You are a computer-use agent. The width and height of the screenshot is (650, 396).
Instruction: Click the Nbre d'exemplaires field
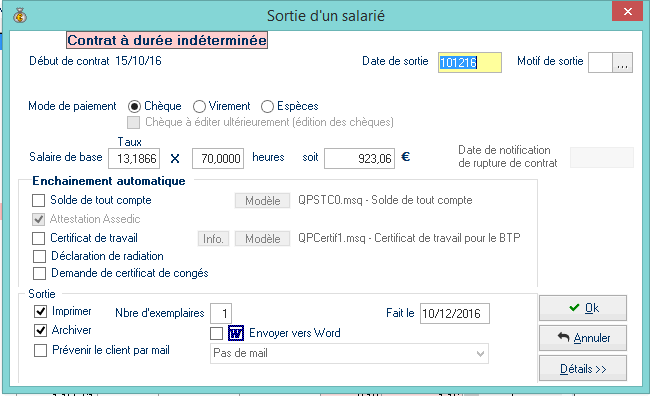pos(221,313)
